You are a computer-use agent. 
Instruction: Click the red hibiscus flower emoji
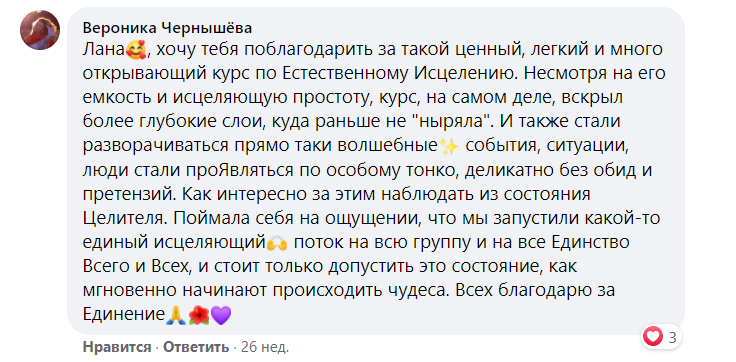point(199,316)
